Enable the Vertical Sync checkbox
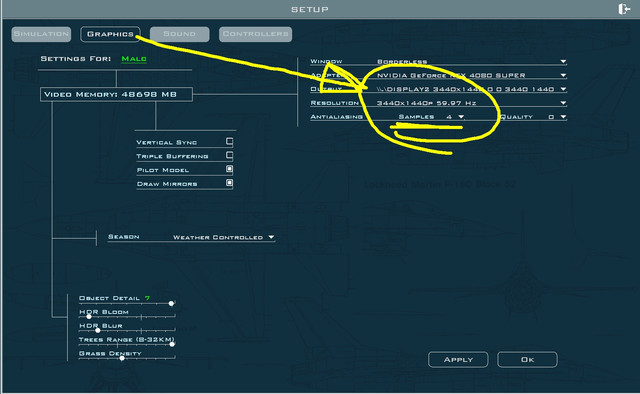This screenshot has width=640, height=394. coord(229,142)
